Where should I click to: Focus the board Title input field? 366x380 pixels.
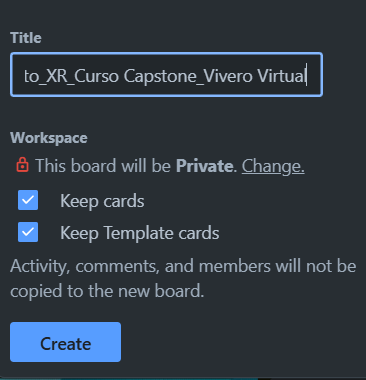point(166,75)
